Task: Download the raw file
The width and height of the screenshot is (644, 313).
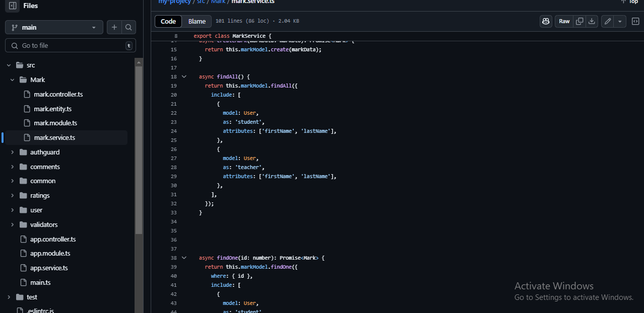Action: pos(592,21)
